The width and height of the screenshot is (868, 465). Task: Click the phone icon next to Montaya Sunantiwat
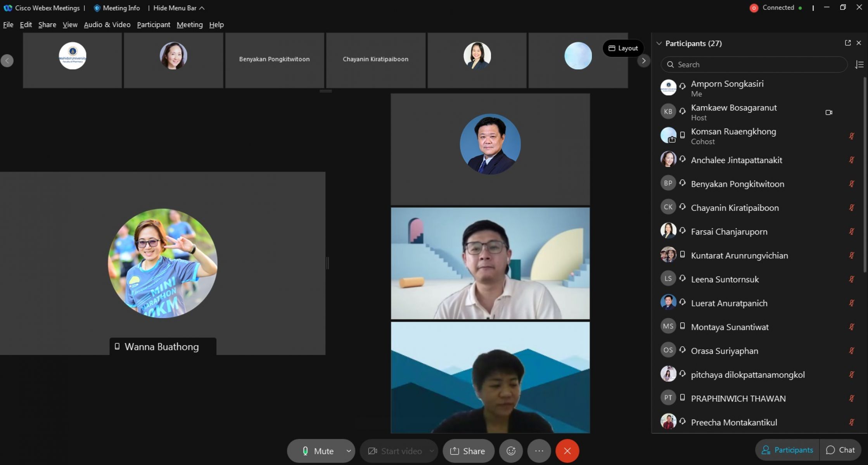tap(683, 326)
